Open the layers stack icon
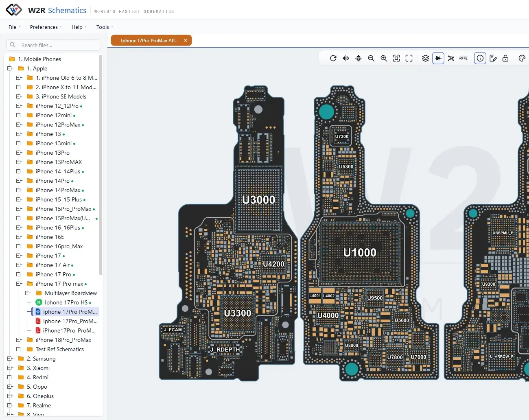 426,58
